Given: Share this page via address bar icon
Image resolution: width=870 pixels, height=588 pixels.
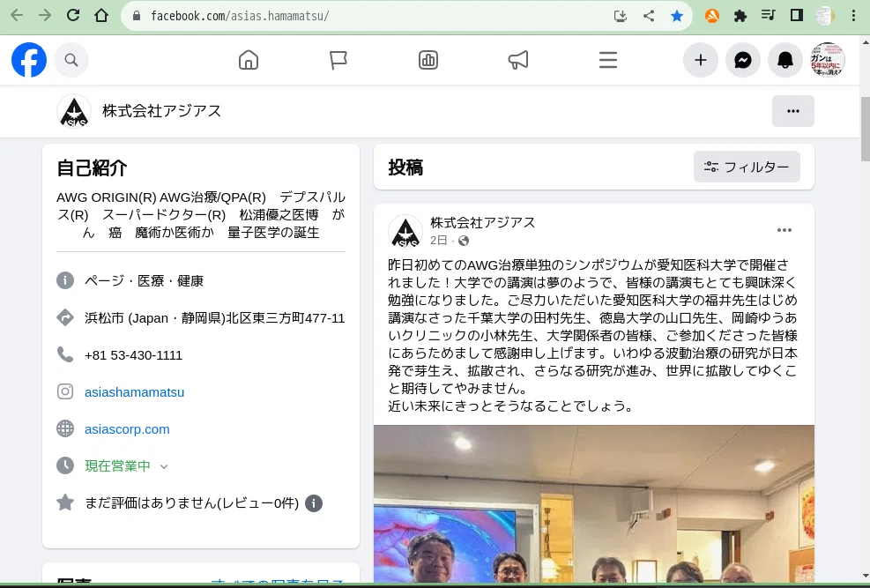Looking at the screenshot, I should (649, 16).
